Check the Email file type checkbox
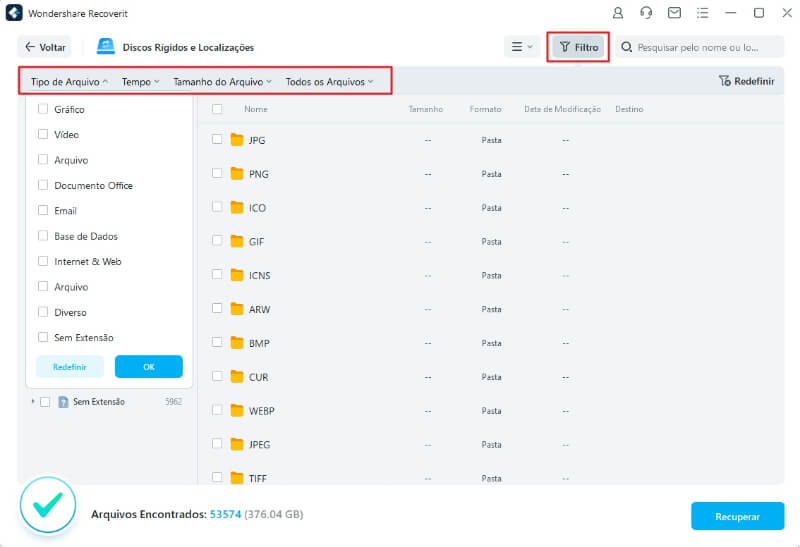Screen dimensions: 800x547 [43, 210]
